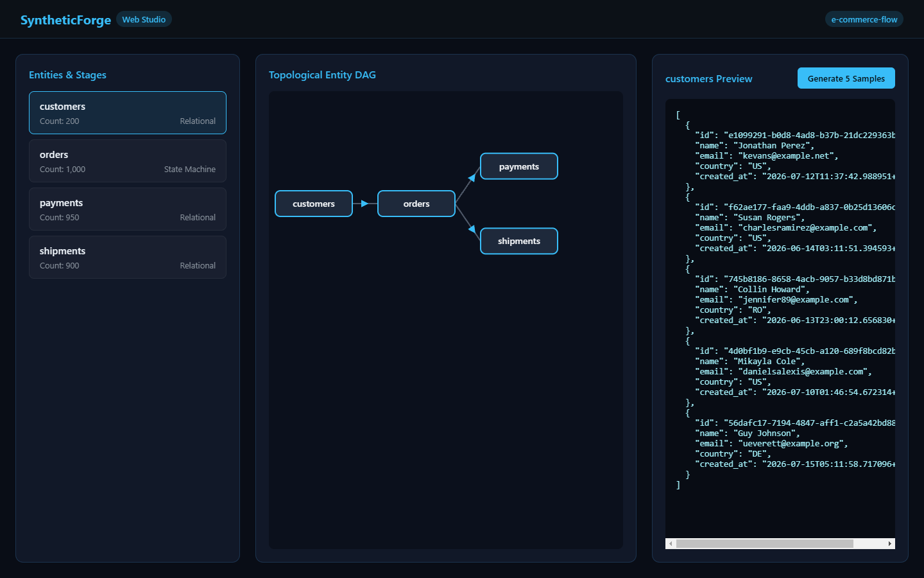Click the left arrow of the preview scrollbar
Screen dimensions: 924x578
coord(671,543)
